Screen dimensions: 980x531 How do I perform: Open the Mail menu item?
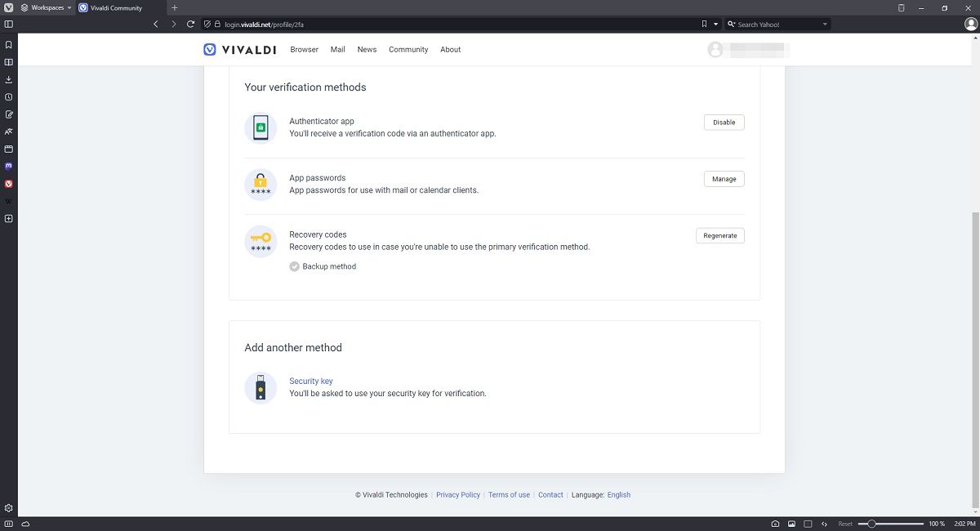click(337, 50)
